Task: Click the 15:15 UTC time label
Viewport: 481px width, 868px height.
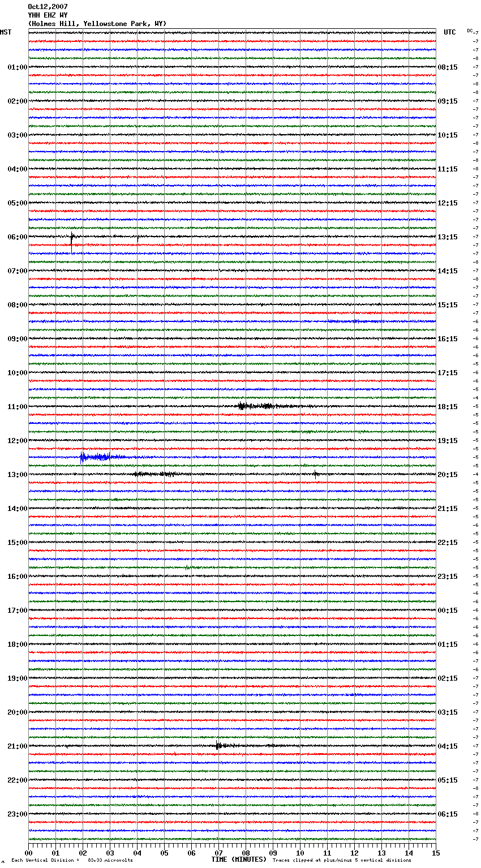Action: [448, 305]
